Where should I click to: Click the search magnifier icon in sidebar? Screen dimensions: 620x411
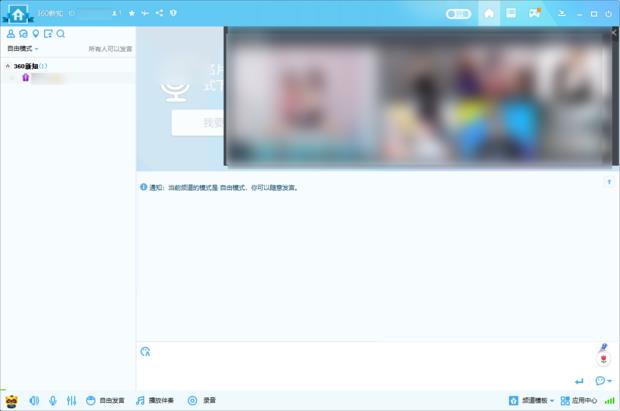(x=61, y=34)
